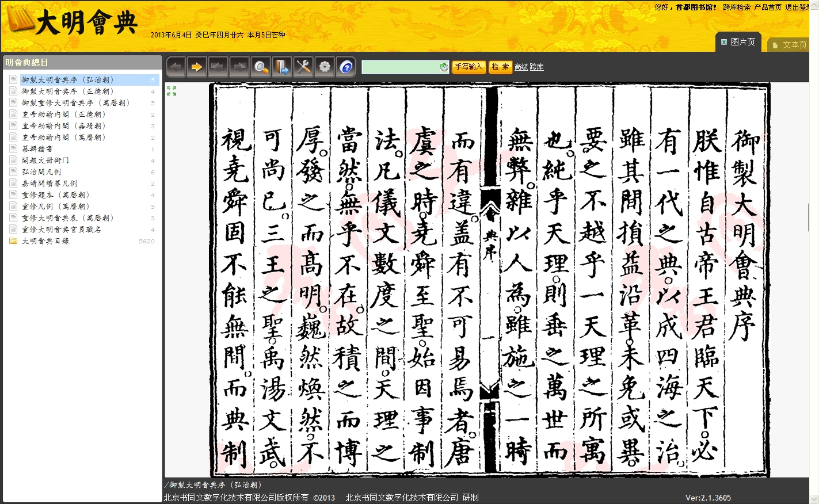819x504 pixels.
Task: Open 纂輯諸書 in the contents tree
Action: (x=37, y=149)
